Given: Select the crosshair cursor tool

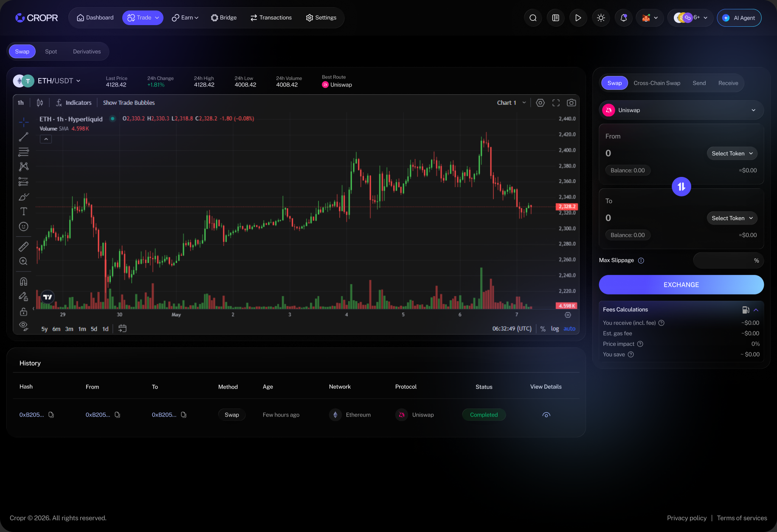Looking at the screenshot, I should [x=24, y=122].
